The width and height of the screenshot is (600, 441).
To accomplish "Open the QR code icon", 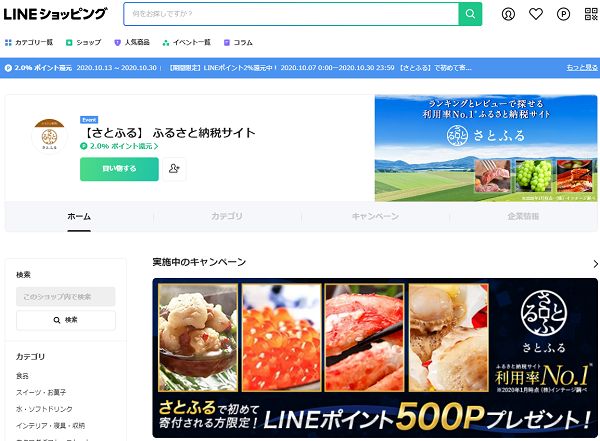I will (x=591, y=14).
